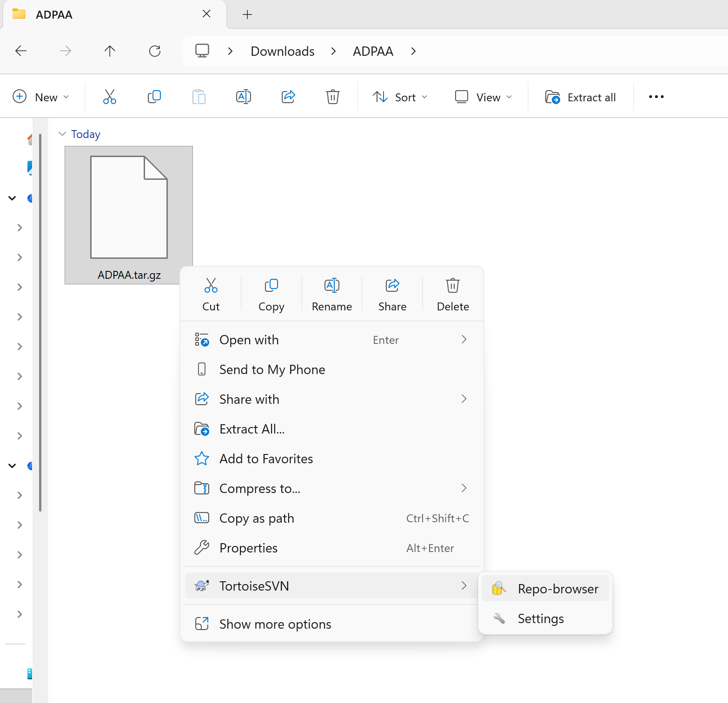The height and width of the screenshot is (703, 728).
Task: Open the Sort dropdown
Action: 400,97
